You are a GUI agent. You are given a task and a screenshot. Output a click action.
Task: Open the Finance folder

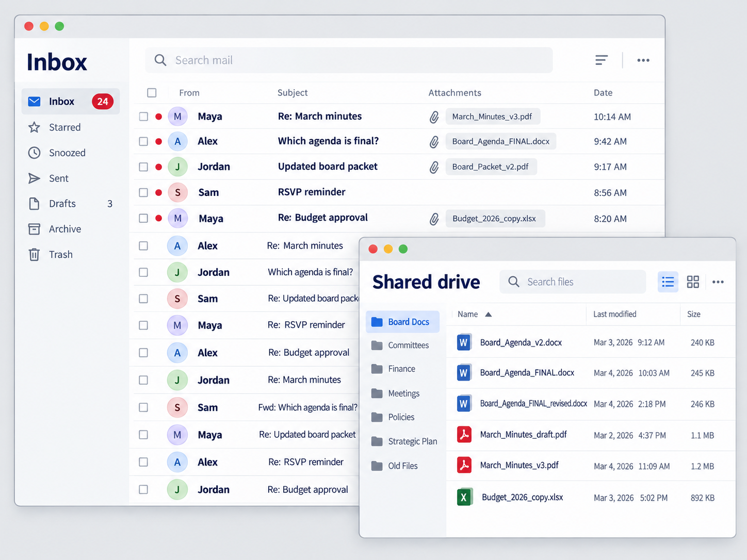pos(402,369)
